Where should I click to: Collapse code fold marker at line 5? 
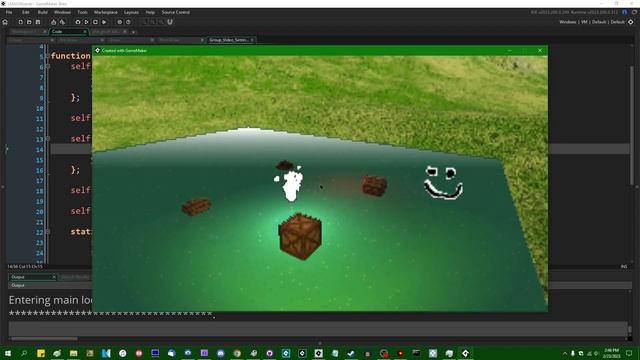(48, 56)
